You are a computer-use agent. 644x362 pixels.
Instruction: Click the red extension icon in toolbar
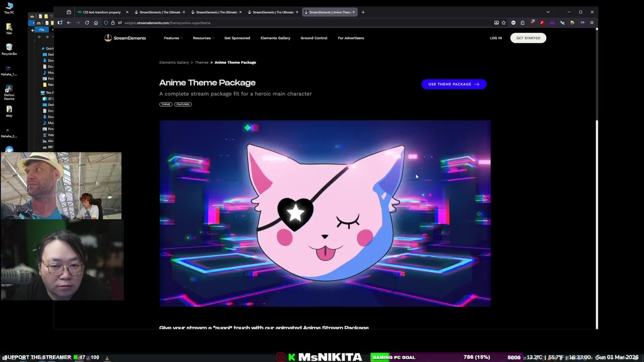pos(542,23)
